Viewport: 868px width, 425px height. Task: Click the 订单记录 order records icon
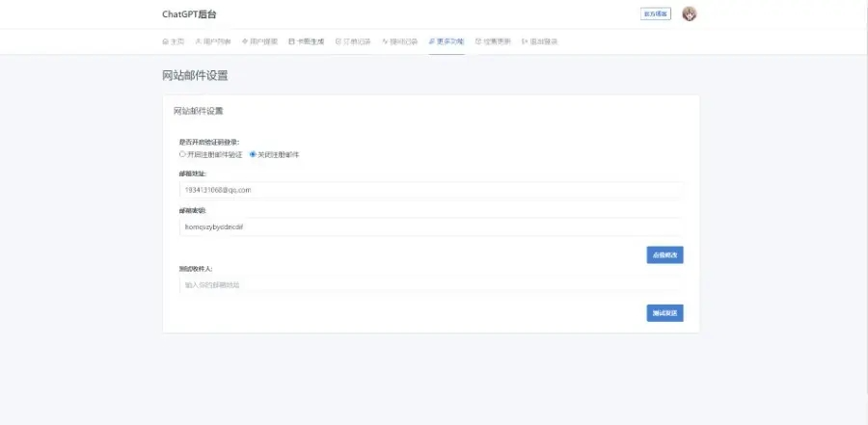[338, 42]
